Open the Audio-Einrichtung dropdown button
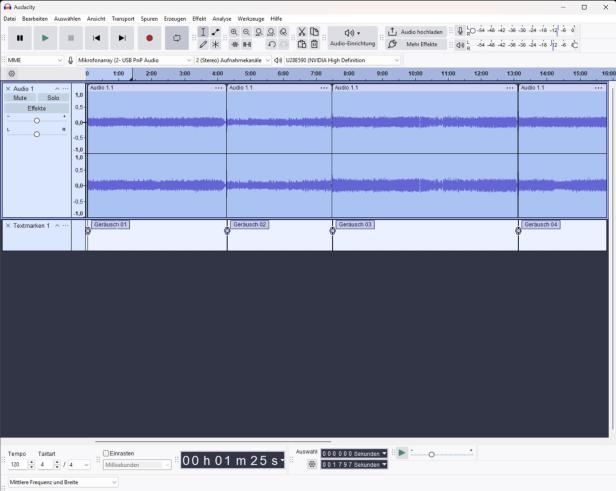The height and width of the screenshot is (491, 616). point(352,38)
